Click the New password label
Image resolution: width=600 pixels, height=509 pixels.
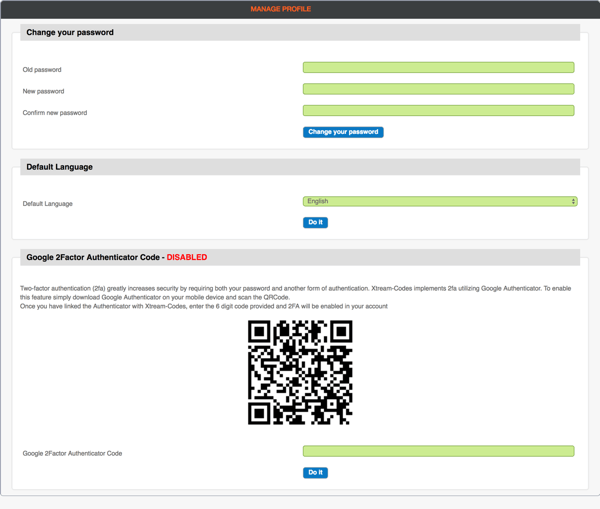pos(43,91)
